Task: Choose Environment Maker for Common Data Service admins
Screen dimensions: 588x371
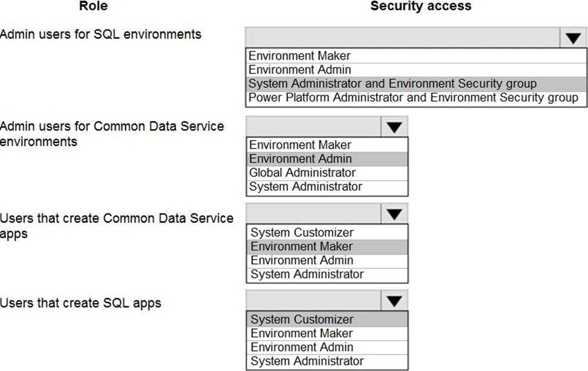Action: coord(300,145)
